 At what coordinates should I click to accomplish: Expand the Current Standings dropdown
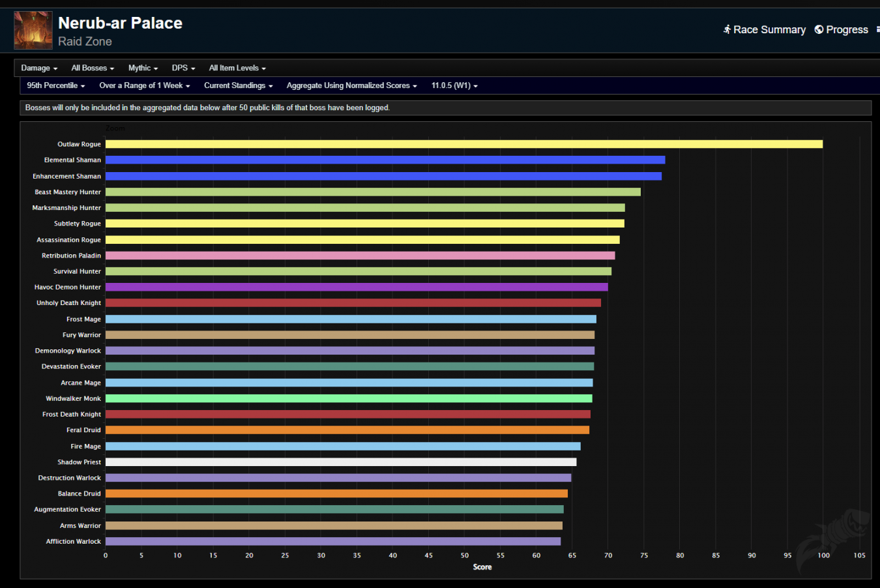(x=238, y=85)
